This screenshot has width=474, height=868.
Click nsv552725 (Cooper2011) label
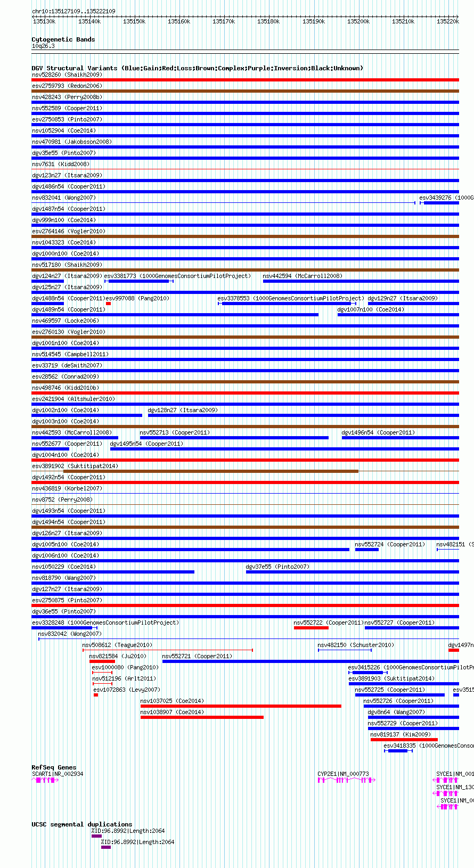(x=390, y=690)
